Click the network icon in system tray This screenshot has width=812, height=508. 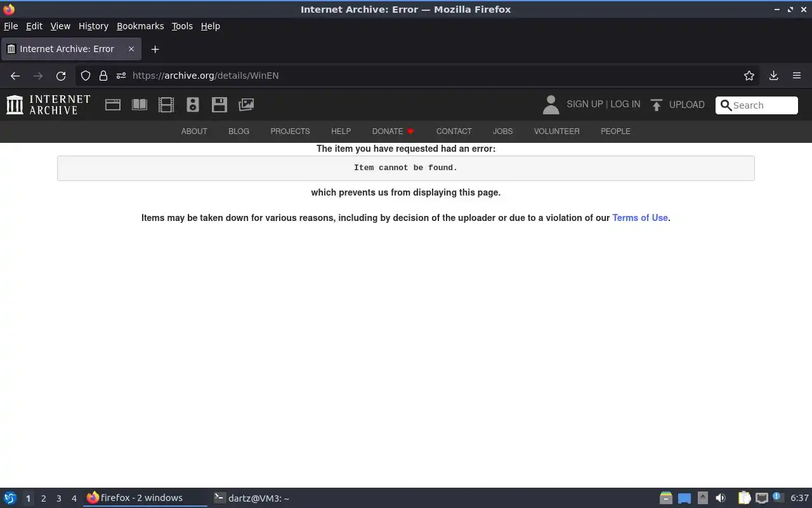tap(761, 498)
